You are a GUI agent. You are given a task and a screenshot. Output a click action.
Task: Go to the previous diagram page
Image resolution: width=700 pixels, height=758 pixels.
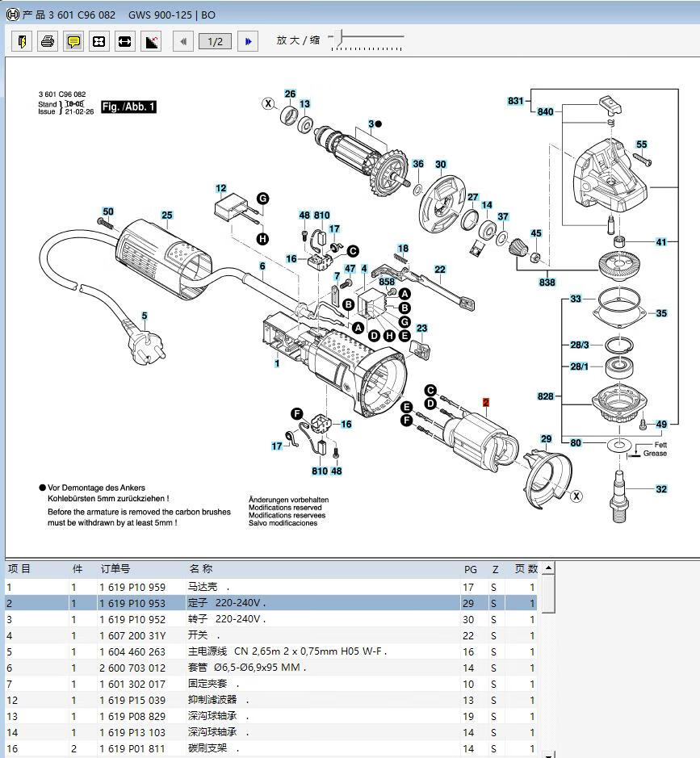pyautogui.click(x=183, y=42)
